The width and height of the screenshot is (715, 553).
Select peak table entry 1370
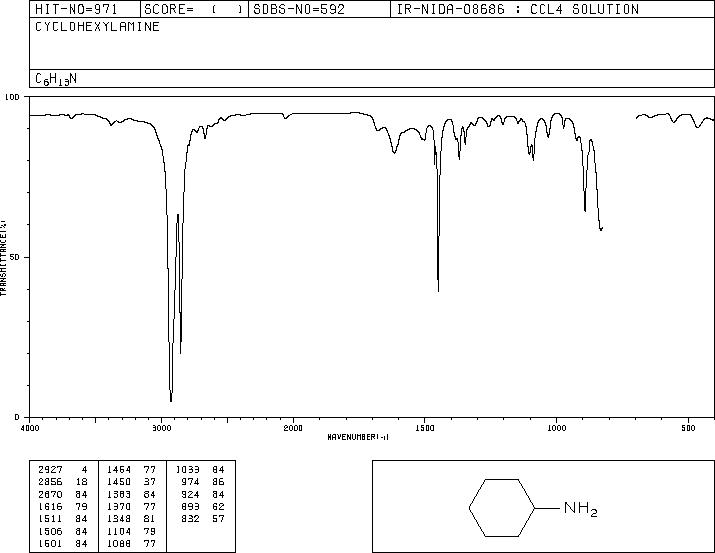pos(119,506)
